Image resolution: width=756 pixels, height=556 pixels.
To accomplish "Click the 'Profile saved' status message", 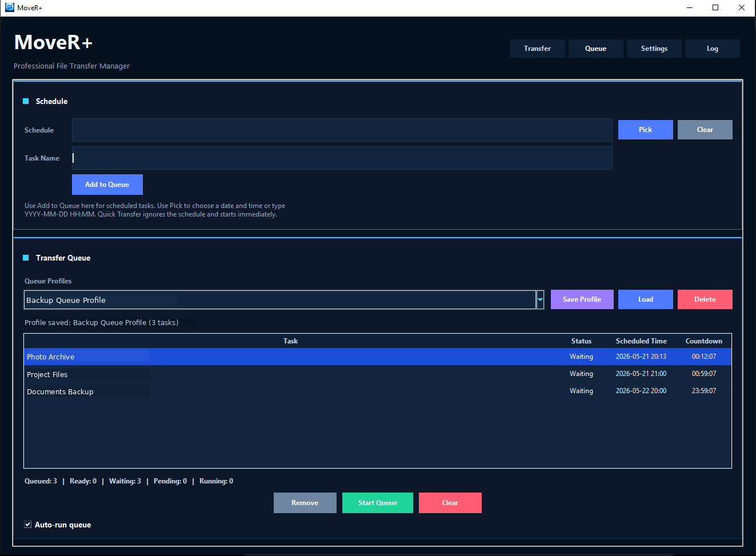I will coord(101,323).
